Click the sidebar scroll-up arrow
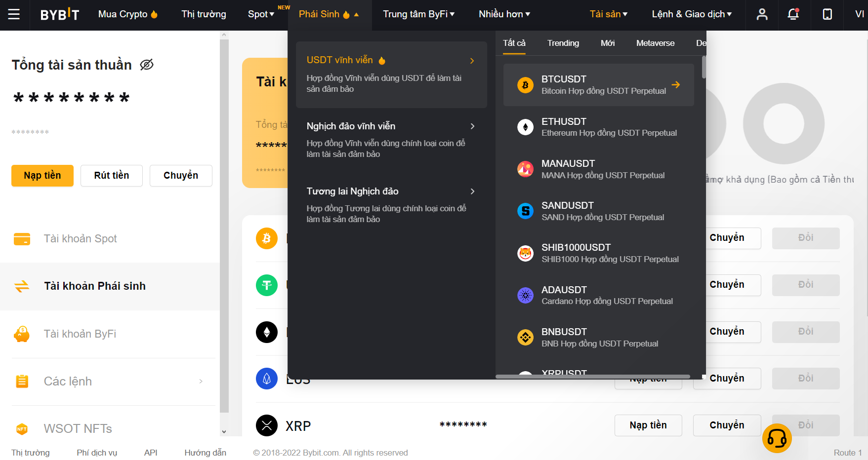 click(x=224, y=35)
